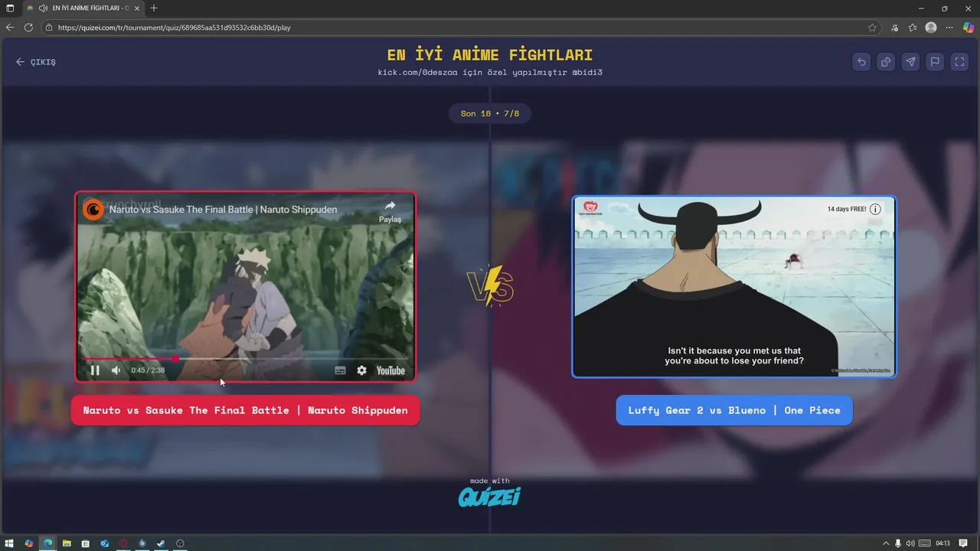Vote for Naruto vs Sasuke red button
Viewport: 980px width, 551px height.
pos(245,410)
